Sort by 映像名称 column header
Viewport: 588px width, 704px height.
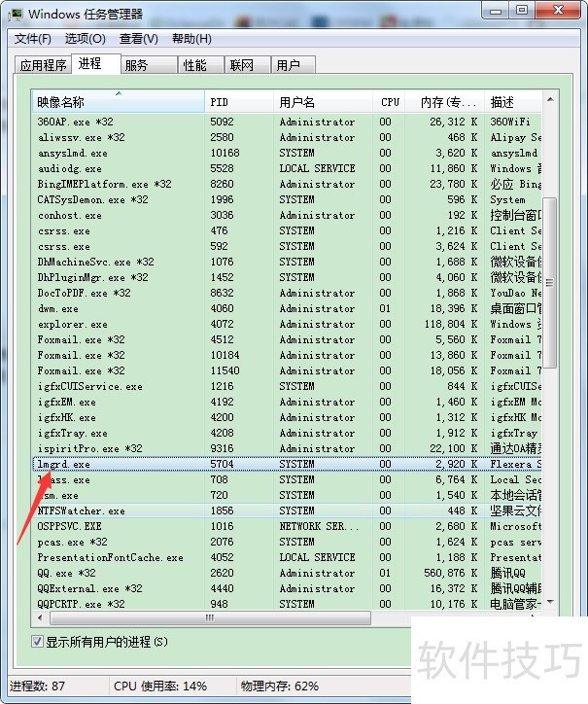[118, 102]
